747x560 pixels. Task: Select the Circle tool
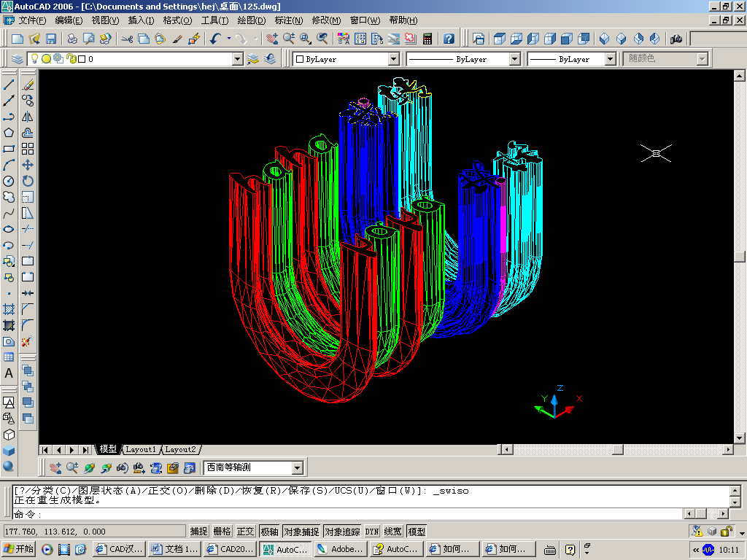point(9,181)
